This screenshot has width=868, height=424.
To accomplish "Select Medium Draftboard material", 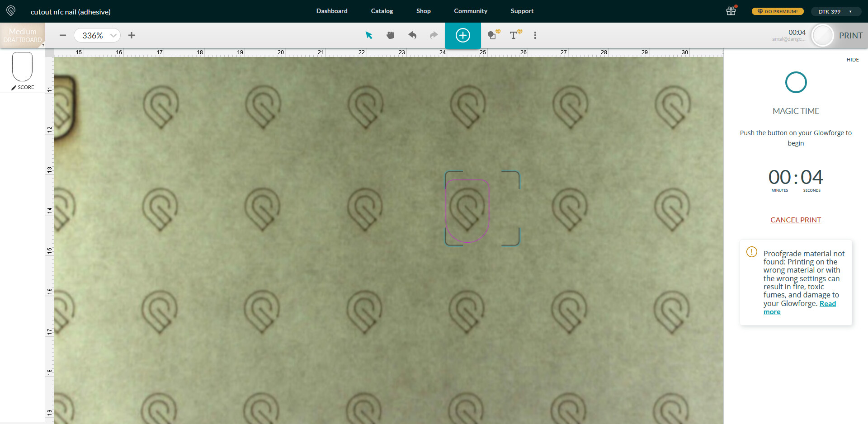I will (x=23, y=35).
